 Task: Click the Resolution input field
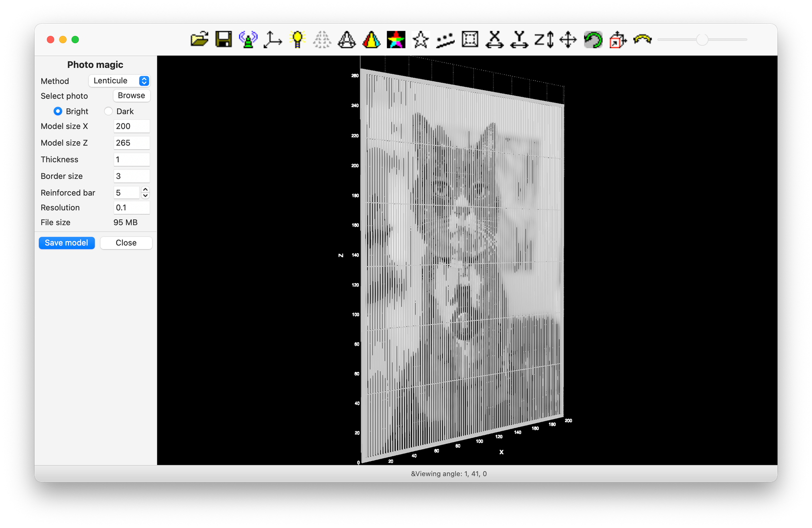[x=131, y=207]
